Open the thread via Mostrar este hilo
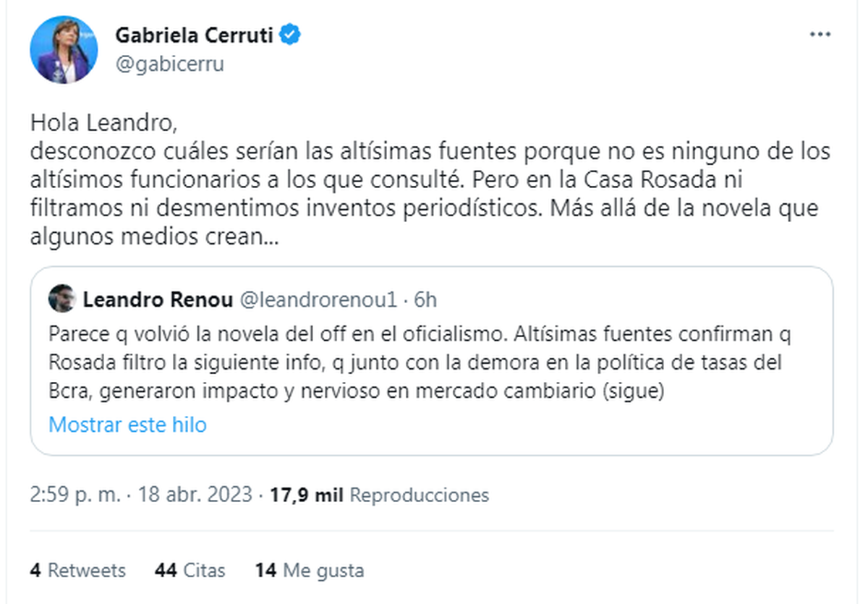 [127, 425]
